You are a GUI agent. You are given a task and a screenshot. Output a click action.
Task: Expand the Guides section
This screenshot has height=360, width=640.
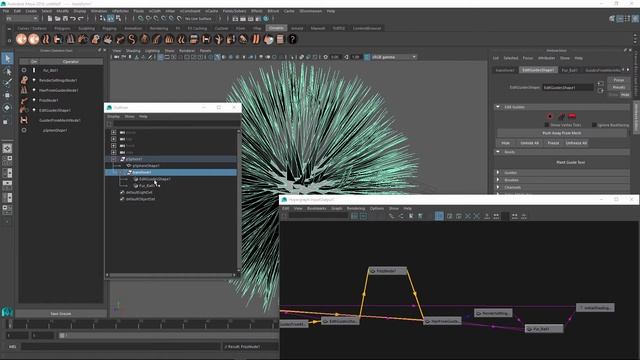coord(498,173)
